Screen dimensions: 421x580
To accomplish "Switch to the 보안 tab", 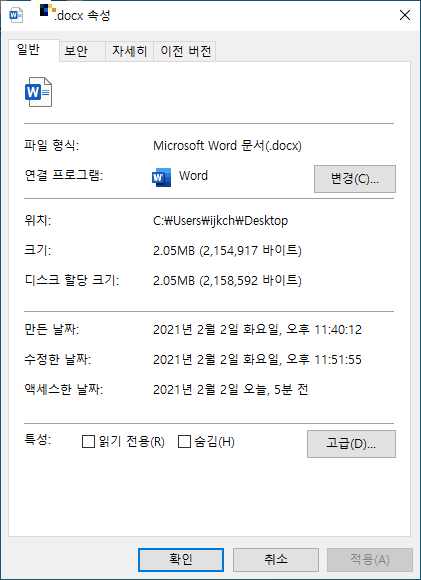I will point(82,51).
